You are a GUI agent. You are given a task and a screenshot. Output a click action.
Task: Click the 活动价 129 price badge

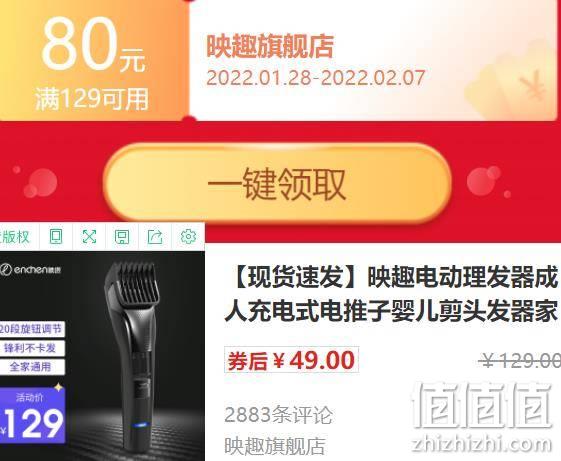(x=32, y=416)
